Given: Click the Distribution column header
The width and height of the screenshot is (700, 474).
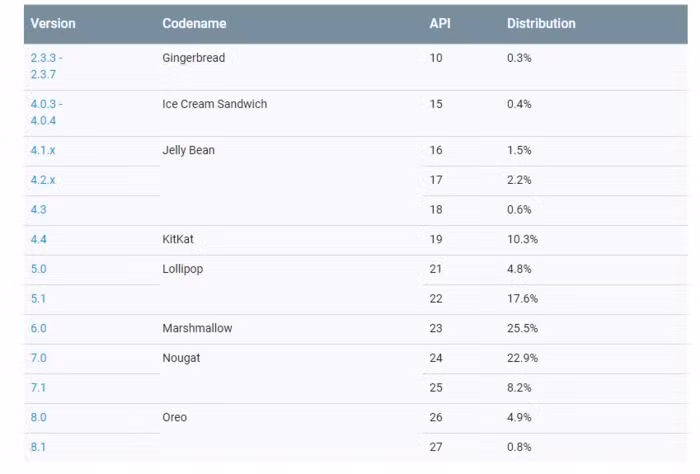Looking at the screenshot, I should (541, 23).
